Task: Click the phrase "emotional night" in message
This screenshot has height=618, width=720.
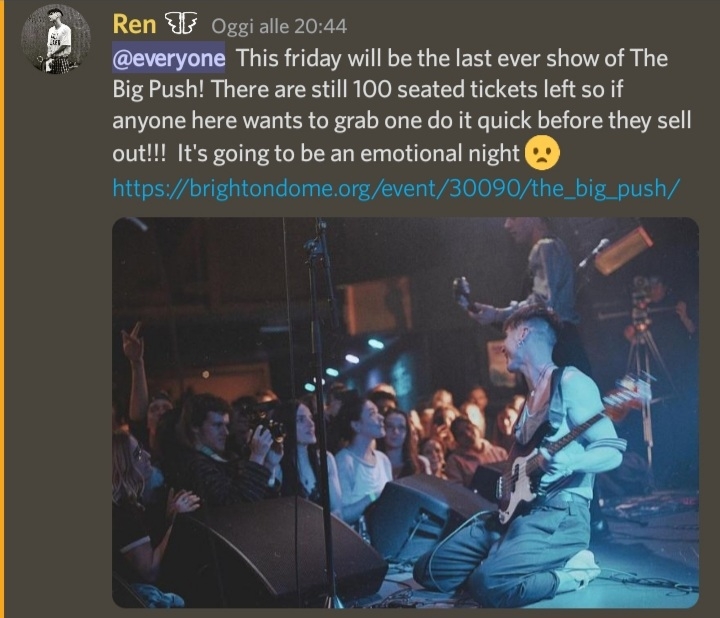Action: (x=439, y=153)
